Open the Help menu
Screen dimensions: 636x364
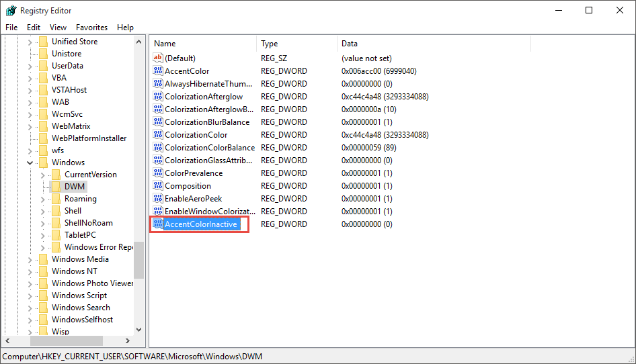(125, 27)
